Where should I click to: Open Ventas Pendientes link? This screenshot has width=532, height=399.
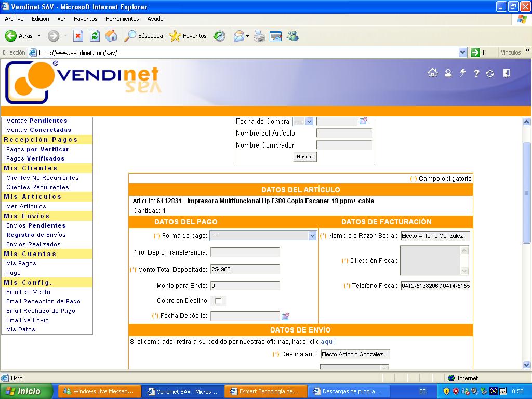tap(37, 121)
